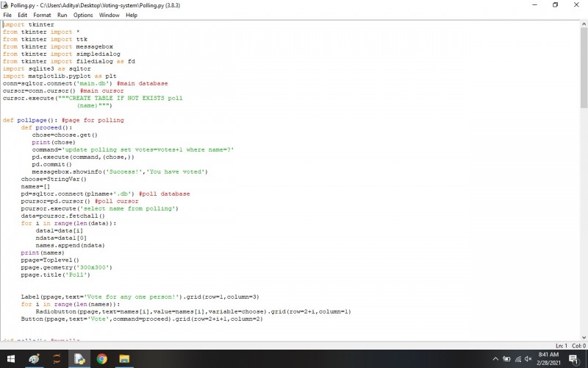Click the 'choose=StringVar()' line
This screenshot has height=368, width=588.
tap(54, 179)
